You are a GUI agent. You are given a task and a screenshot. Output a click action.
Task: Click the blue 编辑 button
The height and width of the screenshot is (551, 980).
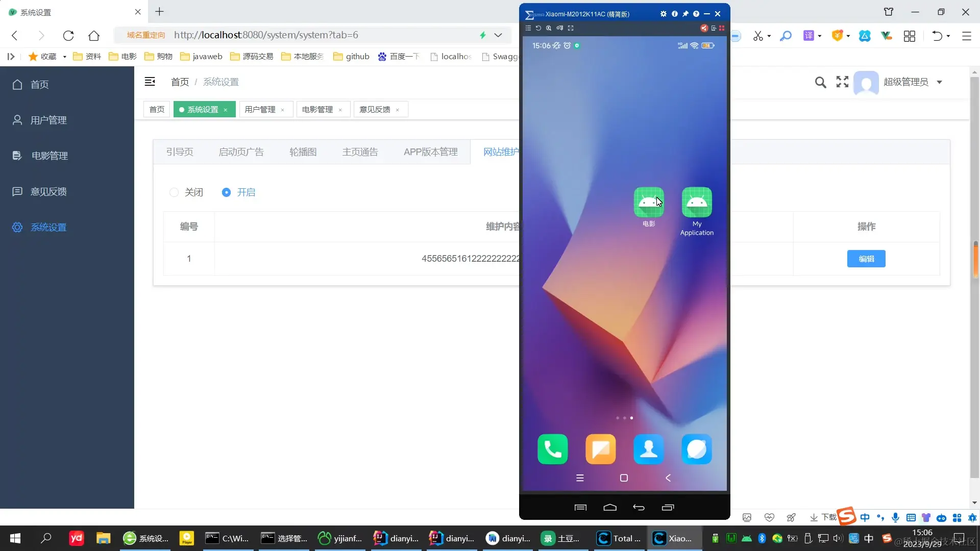click(866, 259)
